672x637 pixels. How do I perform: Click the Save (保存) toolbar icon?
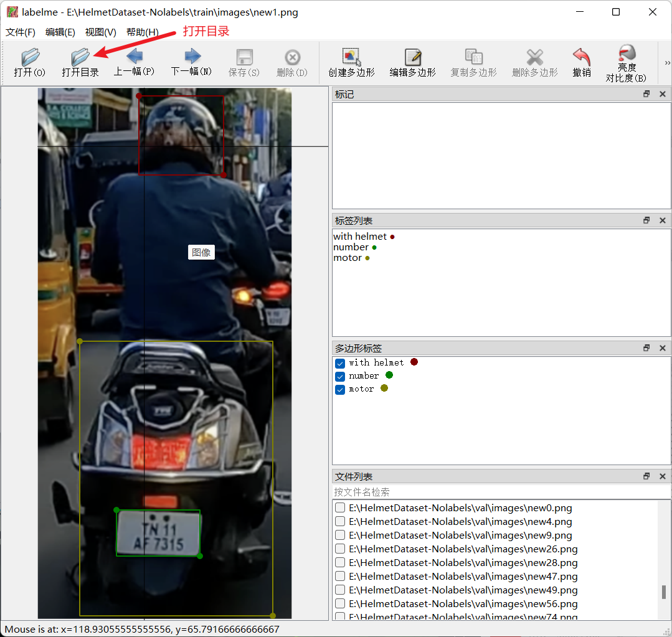click(244, 62)
